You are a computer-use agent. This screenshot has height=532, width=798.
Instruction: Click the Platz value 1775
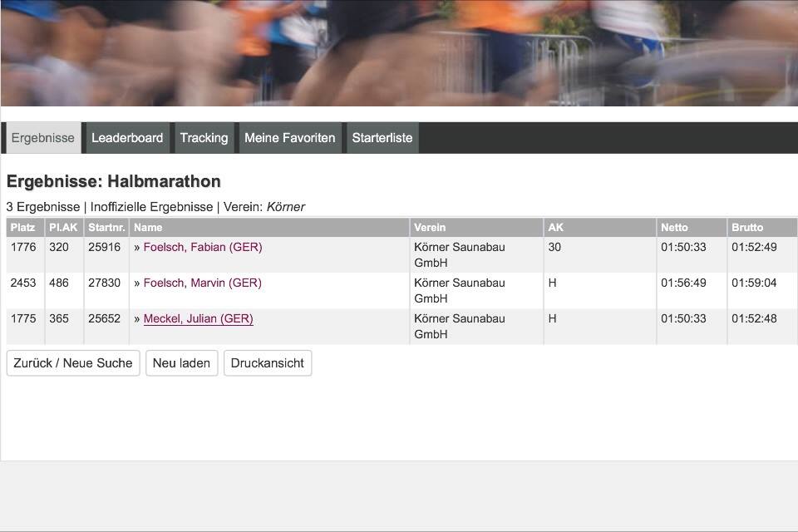point(23,318)
